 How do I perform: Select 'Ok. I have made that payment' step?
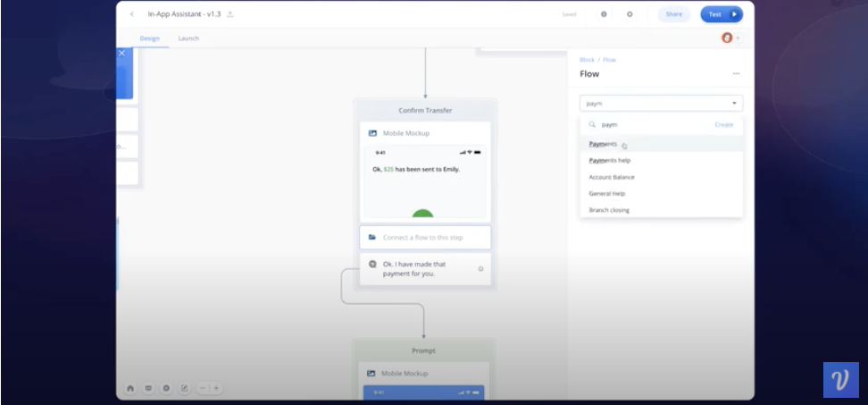click(x=425, y=269)
